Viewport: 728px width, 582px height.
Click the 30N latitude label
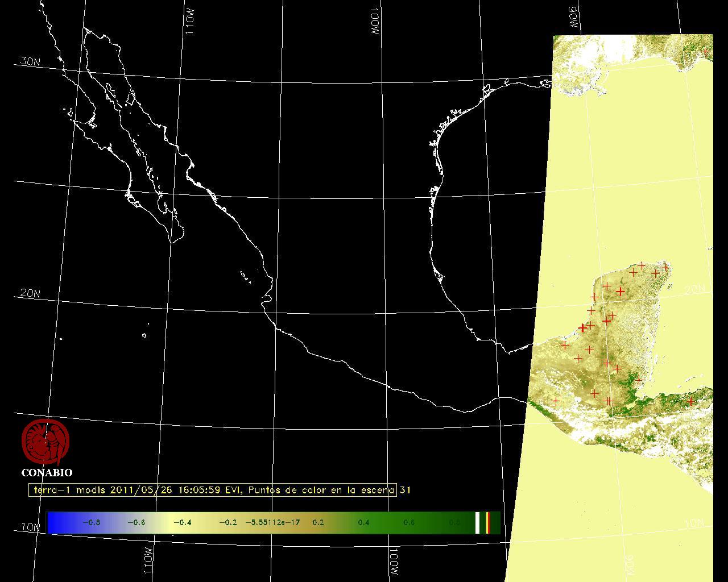pyautogui.click(x=30, y=61)
